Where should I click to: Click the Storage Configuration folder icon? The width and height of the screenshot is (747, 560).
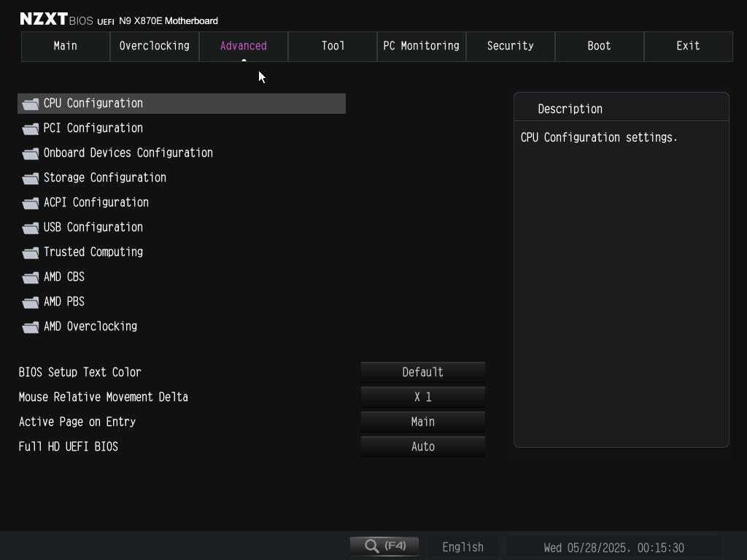tap(31, 178)
